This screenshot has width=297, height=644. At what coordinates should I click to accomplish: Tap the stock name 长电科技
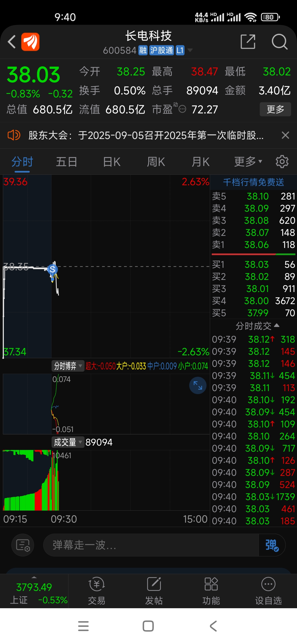click(x=148, y=36)
